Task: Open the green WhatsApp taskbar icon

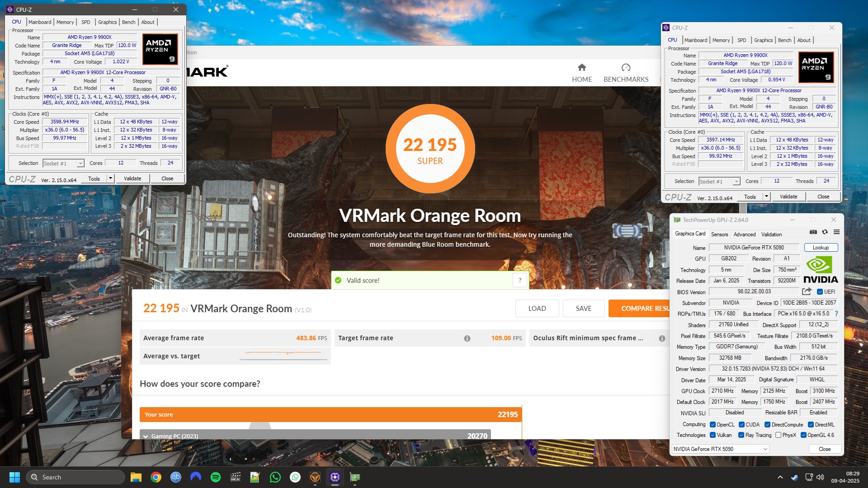Action: coord(275,477)
